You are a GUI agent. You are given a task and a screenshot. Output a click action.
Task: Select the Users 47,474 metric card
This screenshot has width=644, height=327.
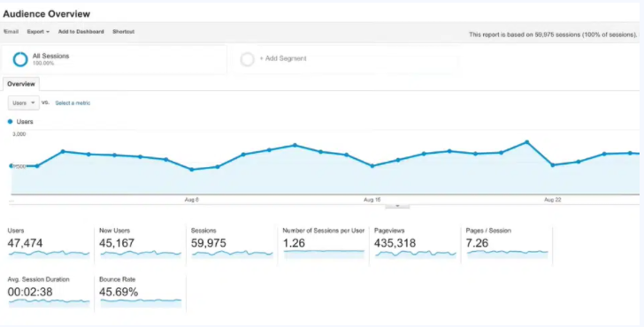[x=49, y=245]
